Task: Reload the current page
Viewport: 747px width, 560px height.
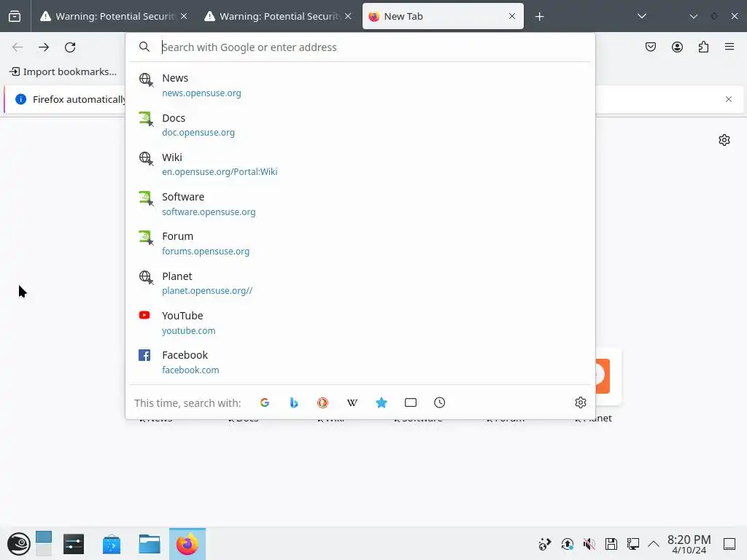Action: coord(70,47)
